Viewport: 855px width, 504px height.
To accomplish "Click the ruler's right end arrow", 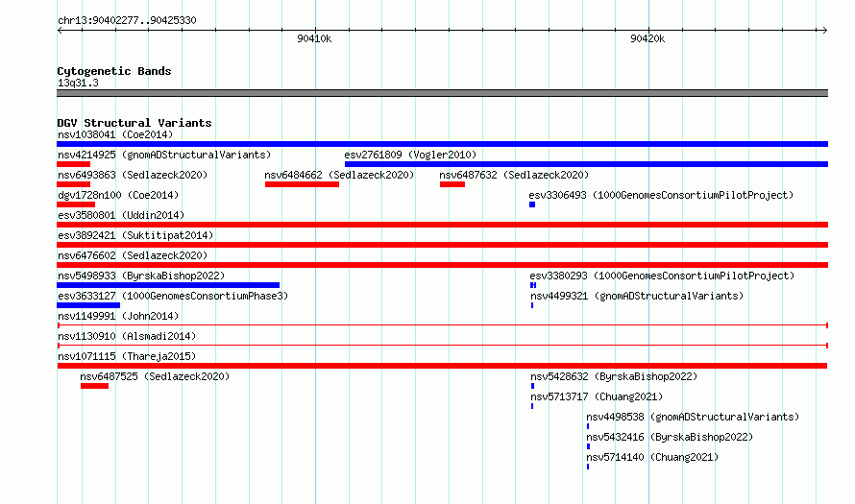I will coord(825,30).
